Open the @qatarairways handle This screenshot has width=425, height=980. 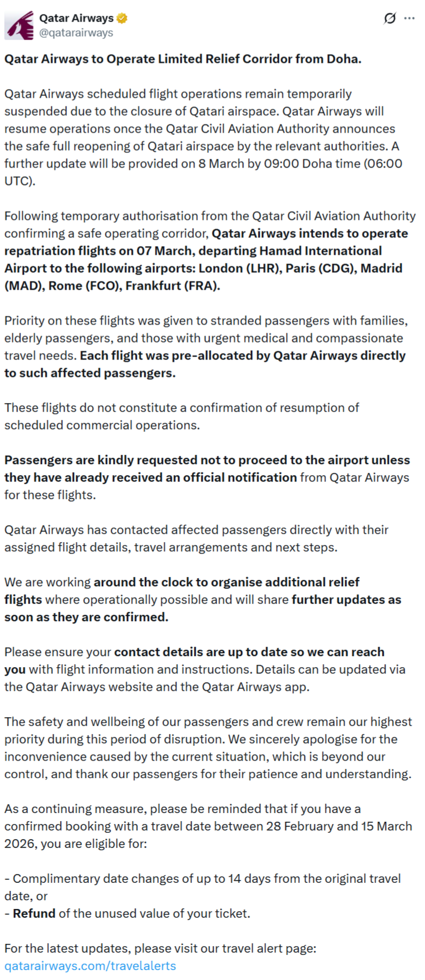(x=76, y=33)
